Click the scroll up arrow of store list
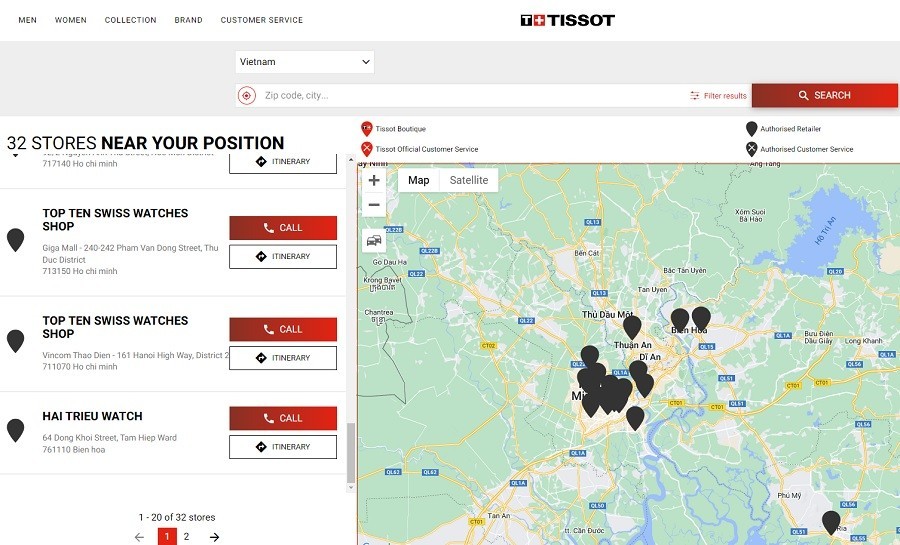The width and height of the screenshot is (900, 545). [351, 160]
